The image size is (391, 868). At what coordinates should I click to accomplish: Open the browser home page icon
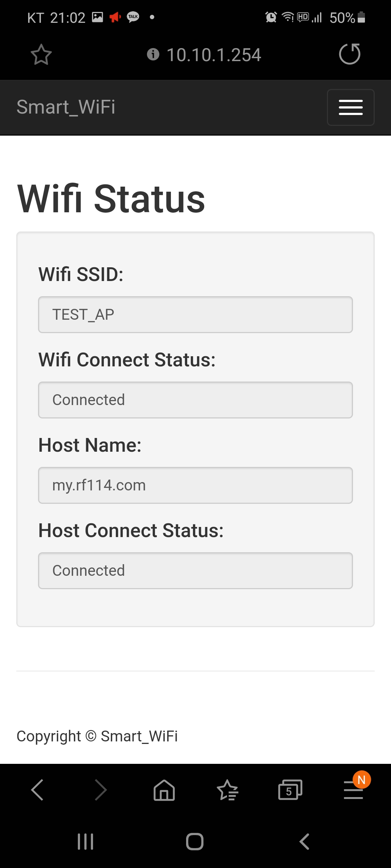(x=164, y=790)
